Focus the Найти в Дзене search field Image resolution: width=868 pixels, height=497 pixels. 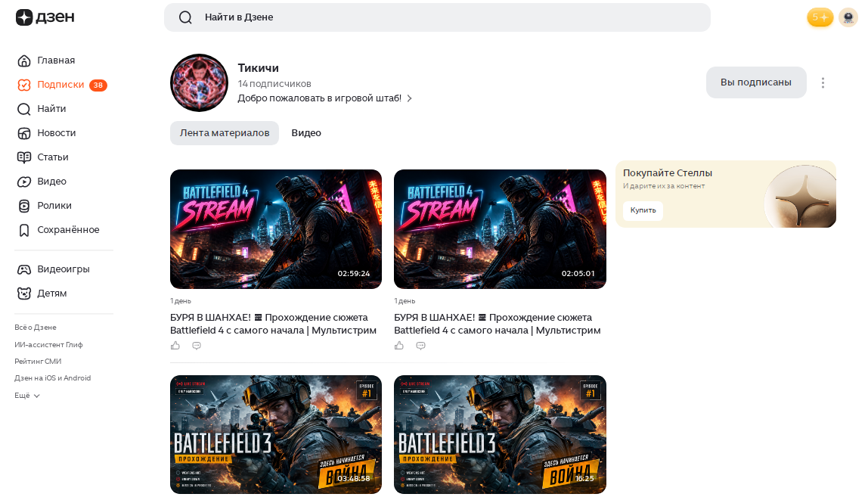(437, 17)
